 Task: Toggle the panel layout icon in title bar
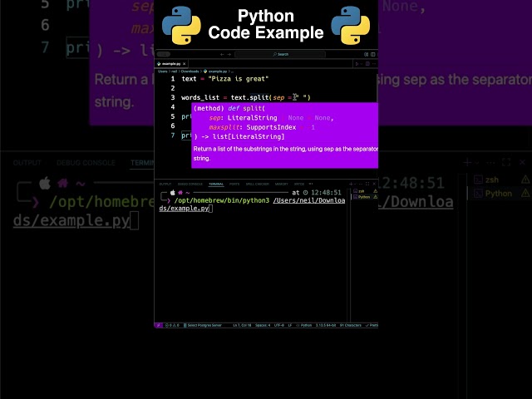[x=373, y=54]
